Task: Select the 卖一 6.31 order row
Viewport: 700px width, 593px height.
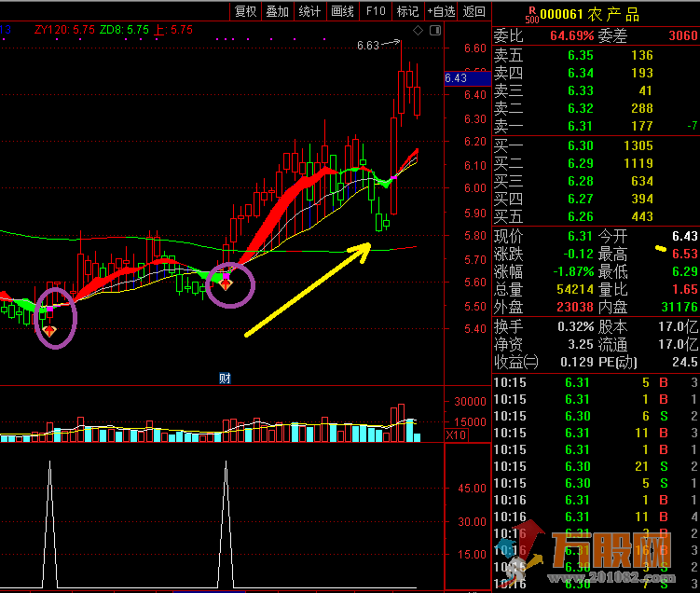Action: point(596,126)
